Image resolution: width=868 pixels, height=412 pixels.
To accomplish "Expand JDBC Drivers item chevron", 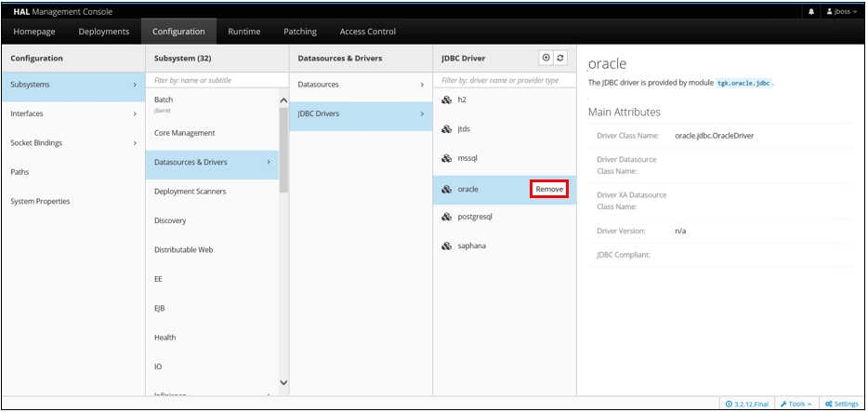I will (422, 113).
